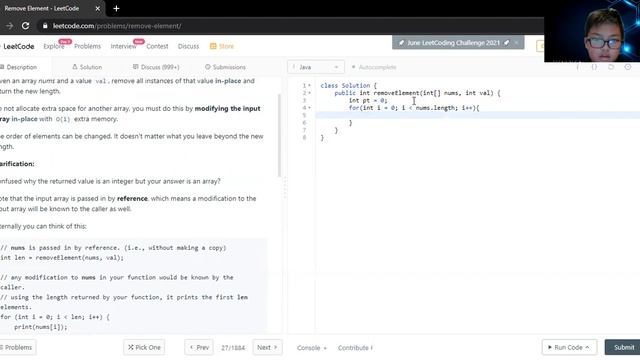
Task: Open the Contest page
Action: [157, 47]
